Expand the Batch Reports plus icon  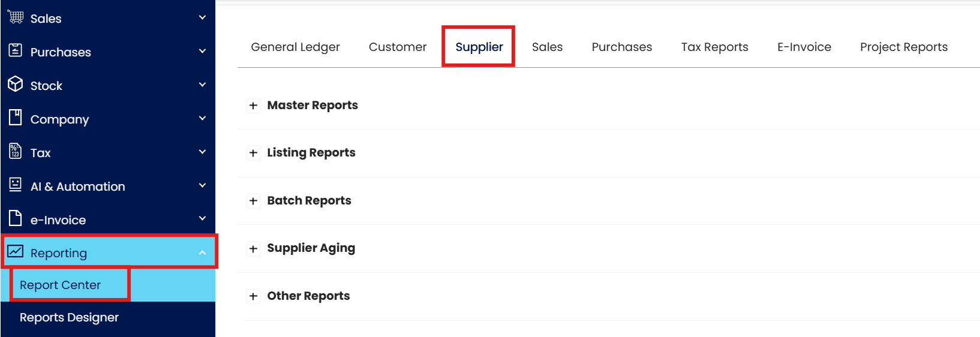click(254, 201)
